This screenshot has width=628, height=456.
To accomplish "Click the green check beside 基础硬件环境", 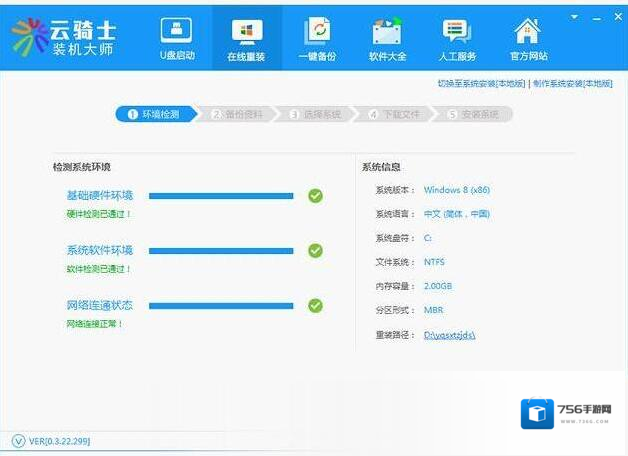I will 315,196.
